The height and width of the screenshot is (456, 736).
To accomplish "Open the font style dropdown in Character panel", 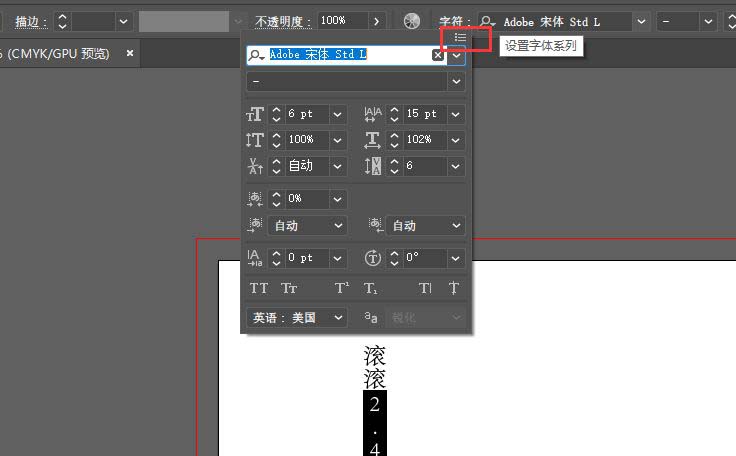I will pyautogui.click(x=456, y=82).
